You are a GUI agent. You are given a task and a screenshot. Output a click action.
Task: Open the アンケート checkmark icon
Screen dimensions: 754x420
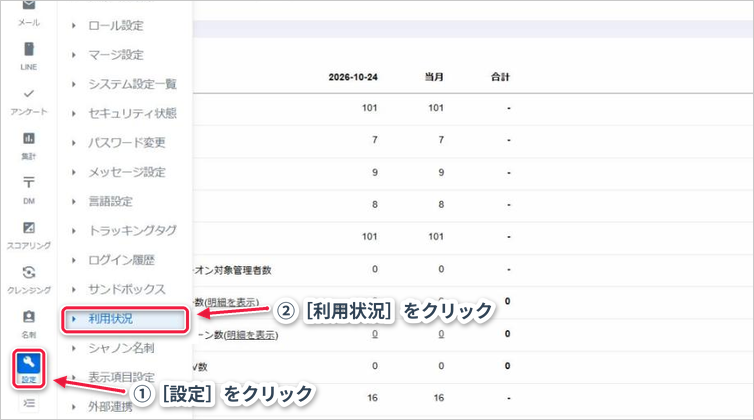29,93
